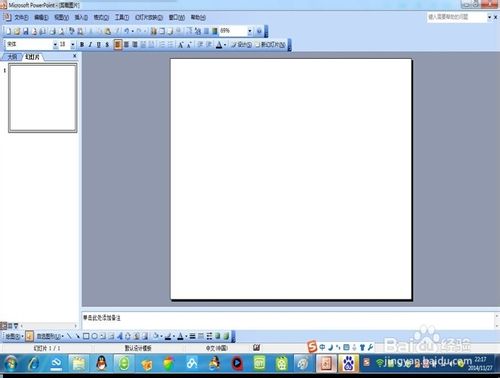Click the 绘图 (Draw) button
The width and height of the screenshot is (500, 378).
pos(14,336)
